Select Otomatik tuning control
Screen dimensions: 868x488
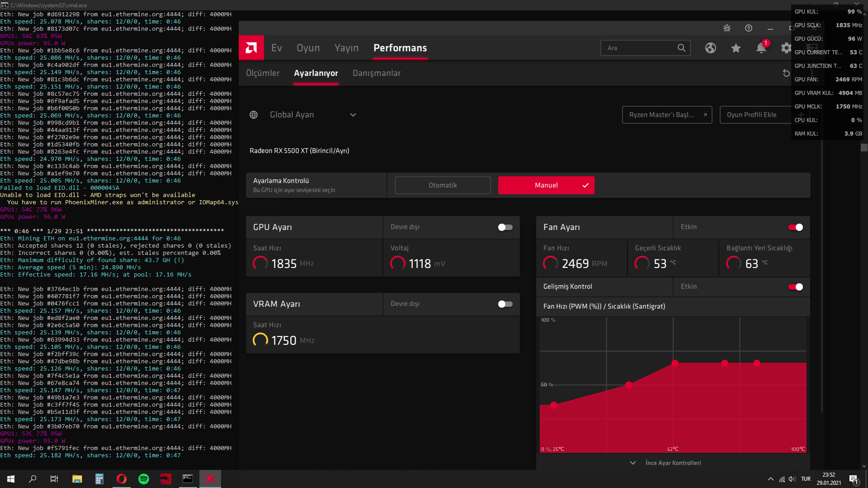443,185
